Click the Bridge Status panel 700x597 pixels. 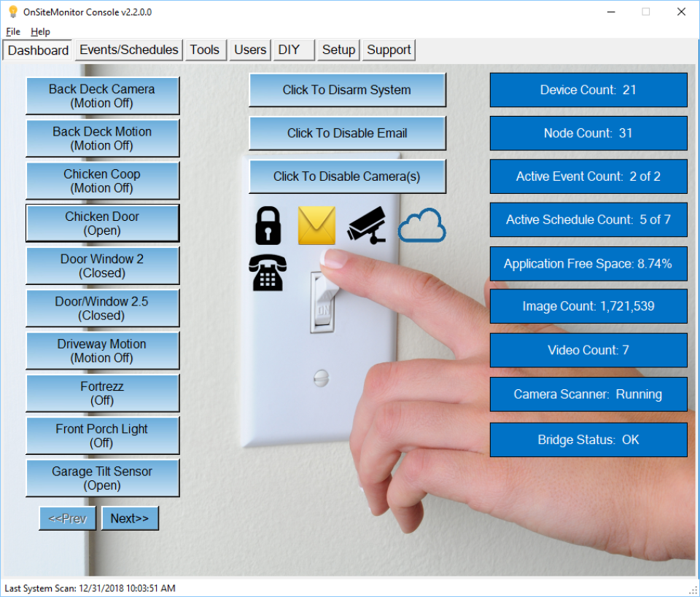click(x=588, y=439)
